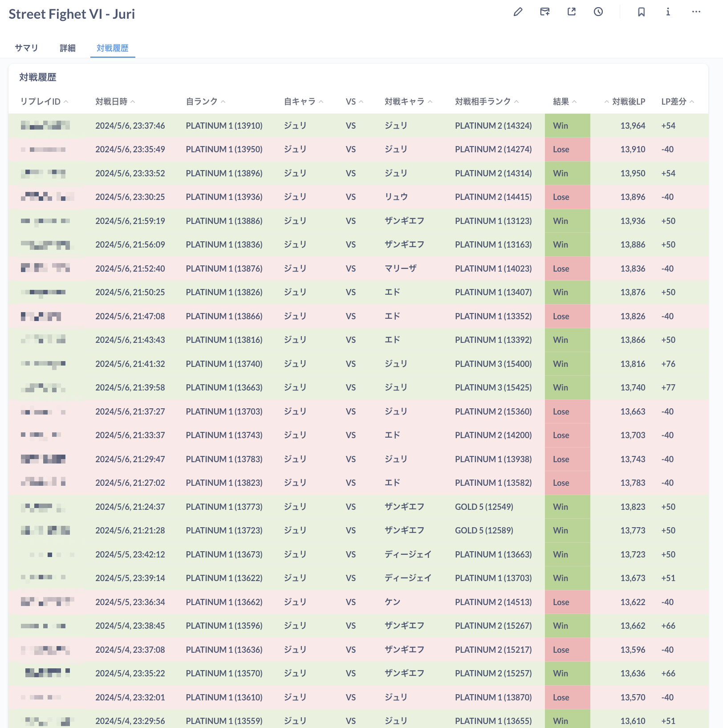Click the blurred replay ID in first row
The height and width of the screenshot is (728, 723).
pyautogui.click(x=45, y=126)
